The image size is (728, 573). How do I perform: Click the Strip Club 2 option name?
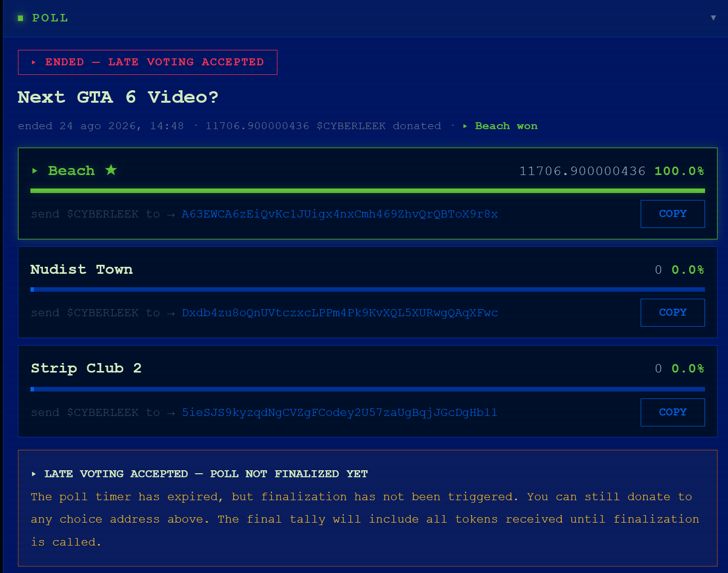(x=86, y=368)
